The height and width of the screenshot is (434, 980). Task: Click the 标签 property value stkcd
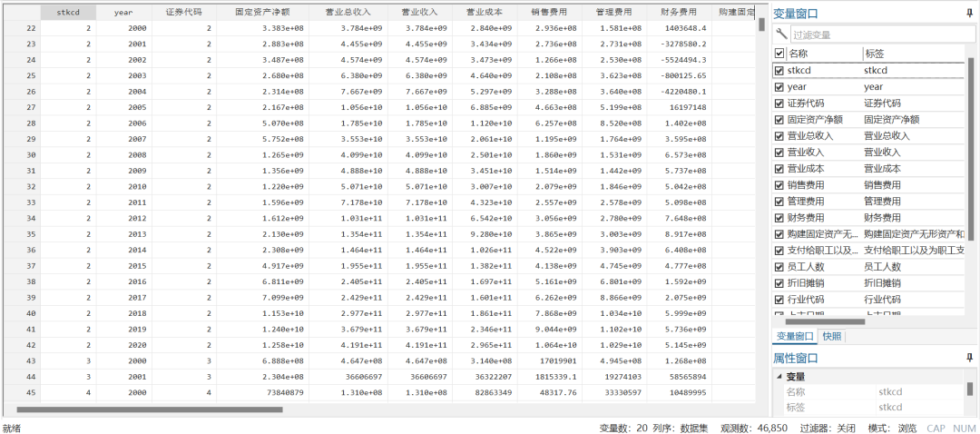[890, 407]
